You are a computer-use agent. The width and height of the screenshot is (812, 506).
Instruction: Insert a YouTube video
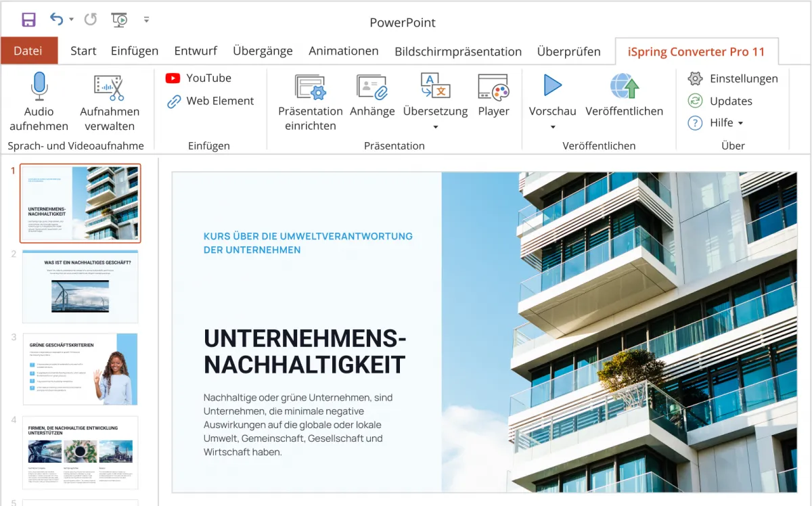coord(198,78)
